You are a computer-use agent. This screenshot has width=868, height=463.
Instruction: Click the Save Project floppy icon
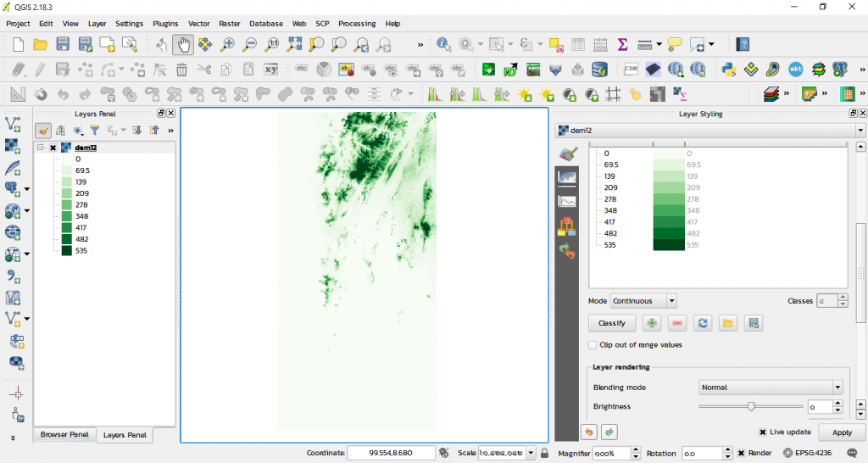(63, 44)
